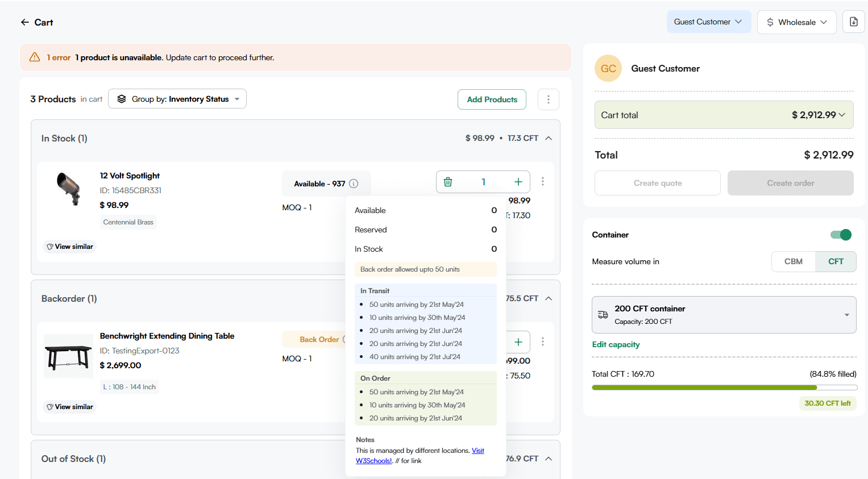The image size is (868, 479).
Task: Open Group by Inventory Status dropdown
Action: pyautogui.click(x=177, y=99)
